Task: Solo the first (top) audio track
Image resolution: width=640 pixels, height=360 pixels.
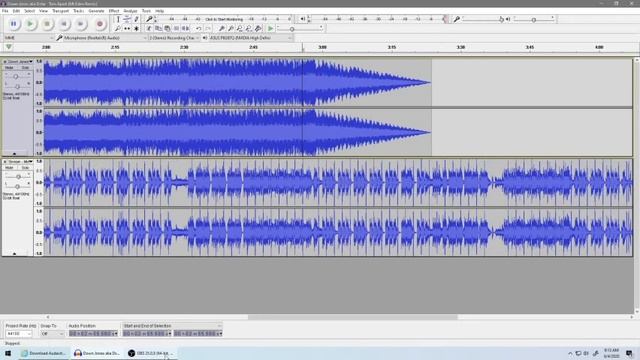Action: point(25,68)
